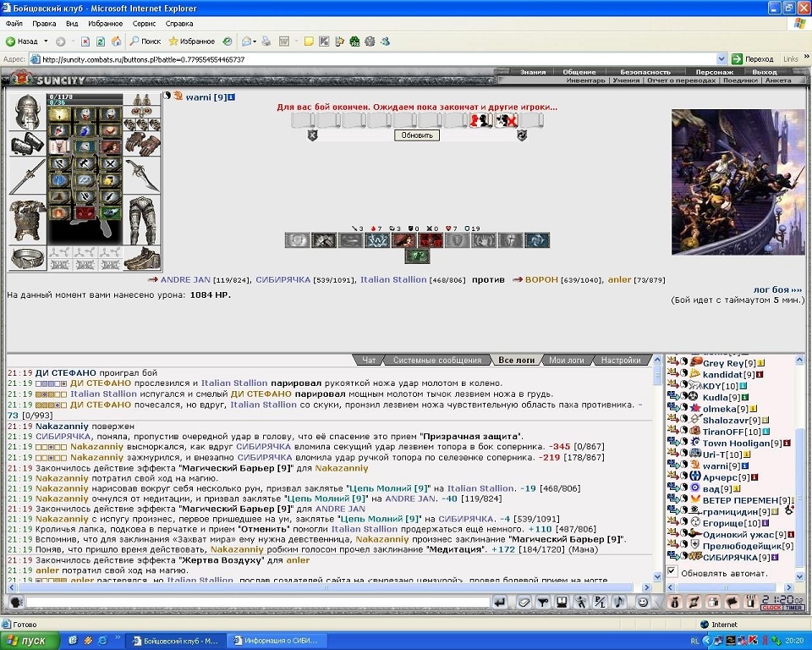Click the helmet equipment slot
The height and width of the screenshot is (650, 812).
click(28, 112)
